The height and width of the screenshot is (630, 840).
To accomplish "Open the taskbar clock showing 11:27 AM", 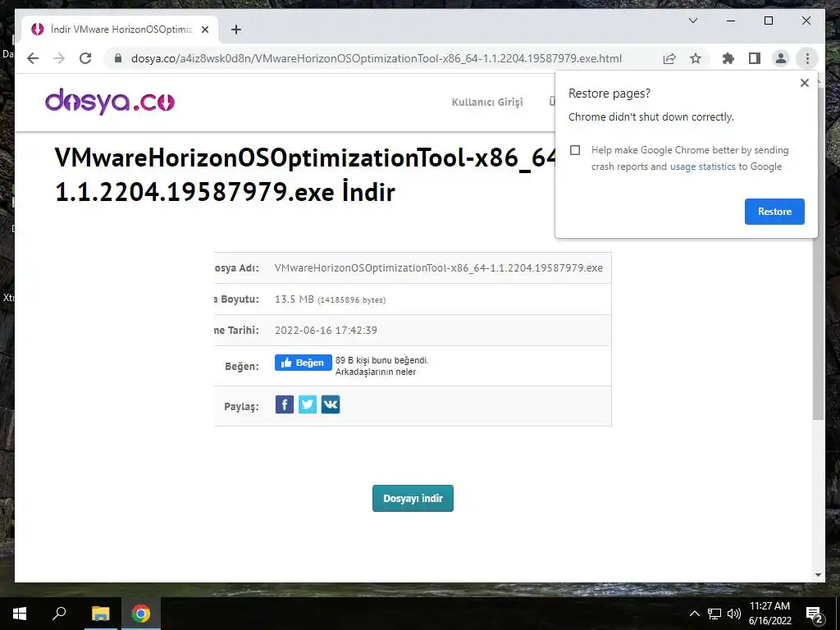I will 769,614.
